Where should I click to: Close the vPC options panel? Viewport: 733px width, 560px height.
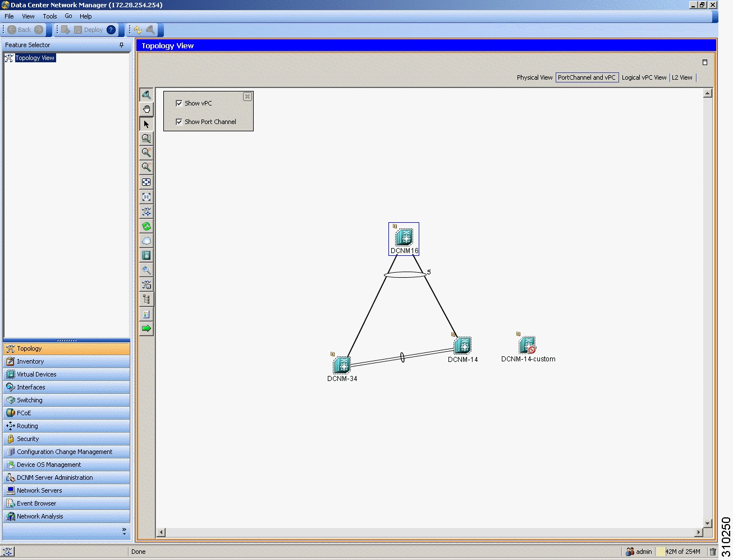tap(248, 97)
